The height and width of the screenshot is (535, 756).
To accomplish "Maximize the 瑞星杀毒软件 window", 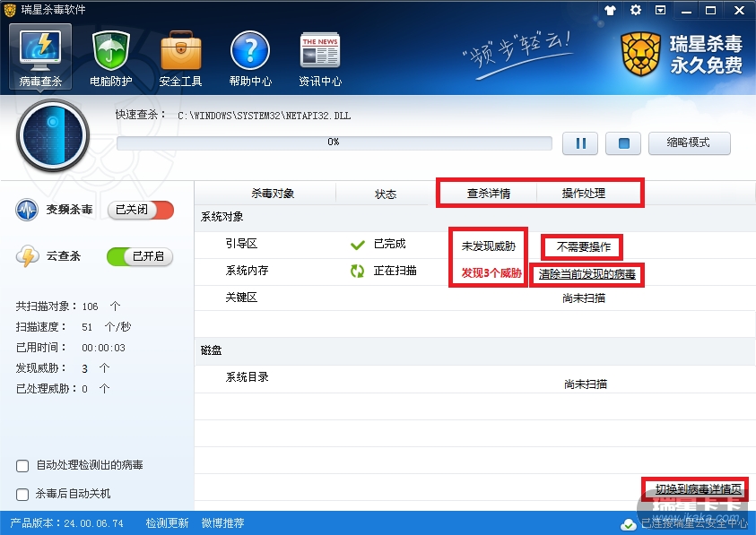I will (710, 10).
